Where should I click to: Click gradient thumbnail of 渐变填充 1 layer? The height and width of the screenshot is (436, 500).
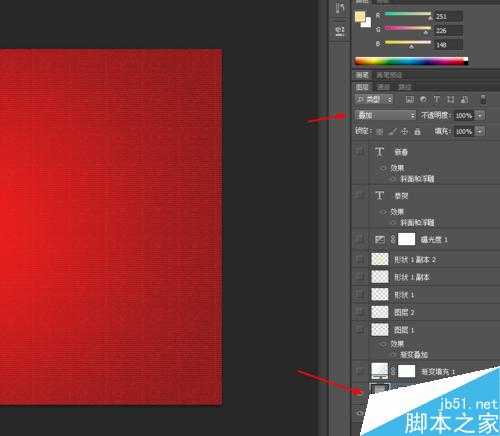coord(380,371)
